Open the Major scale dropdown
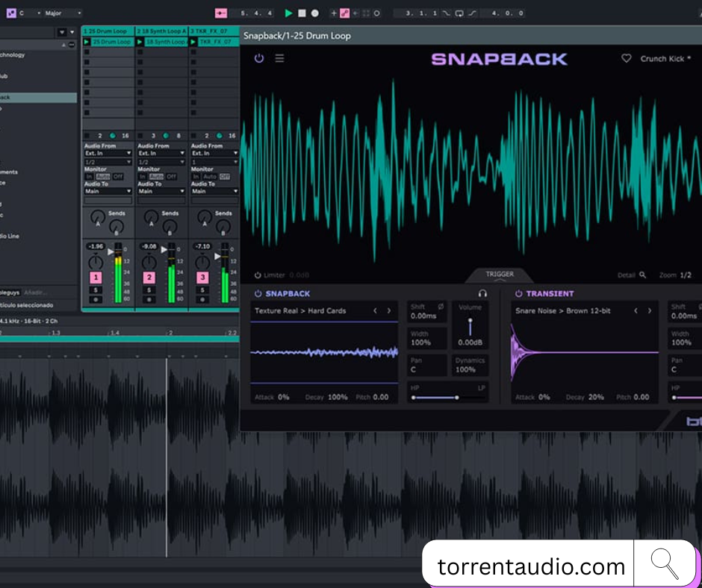 (62, 13)
